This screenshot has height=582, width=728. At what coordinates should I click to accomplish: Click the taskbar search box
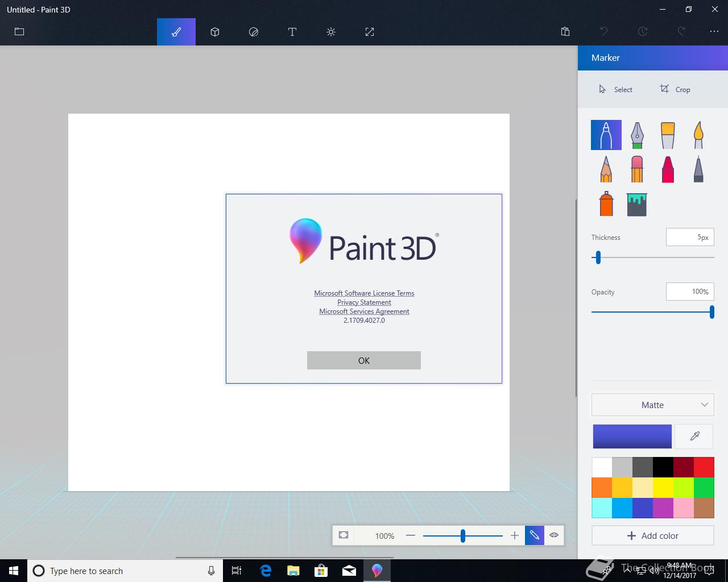125,571
